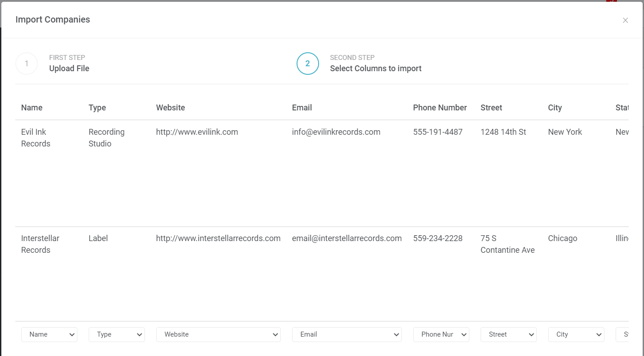
Task: Open the Street column mapping dropdown
Action: (x=509, y=334)
